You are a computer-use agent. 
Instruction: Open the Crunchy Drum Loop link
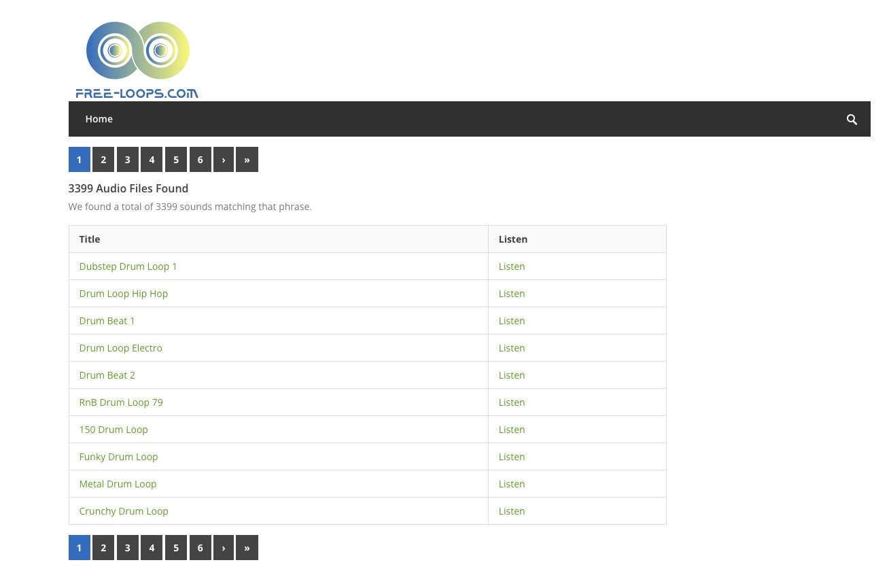click(x=123, y=511)
